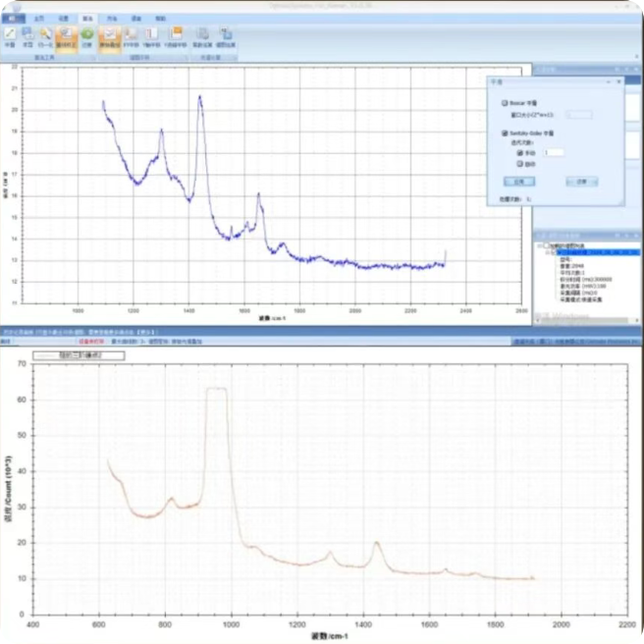The image size is (644, 644).
Task: Select the currently active white ribbon tab
Action: pos(88,19)
